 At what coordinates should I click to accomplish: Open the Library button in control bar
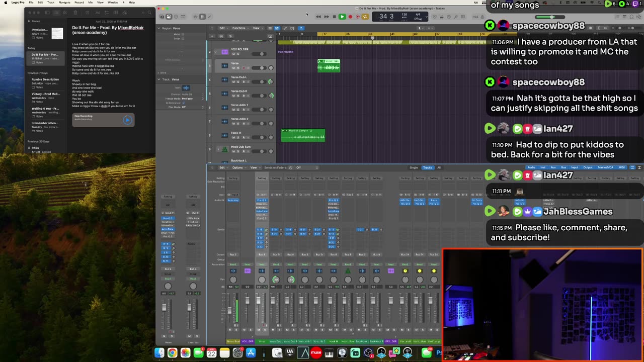(162, 17)
